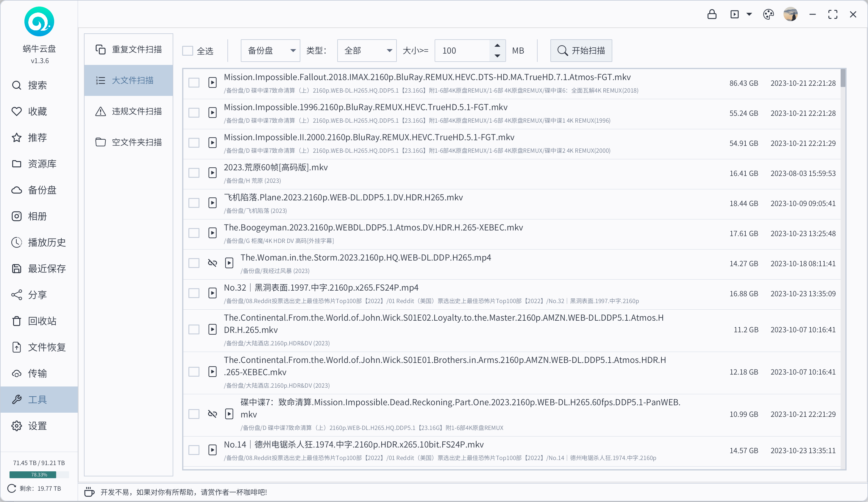Click the file list vertical scrollbar thumb
Screen dimensions: 868x502
pos(843,78)
